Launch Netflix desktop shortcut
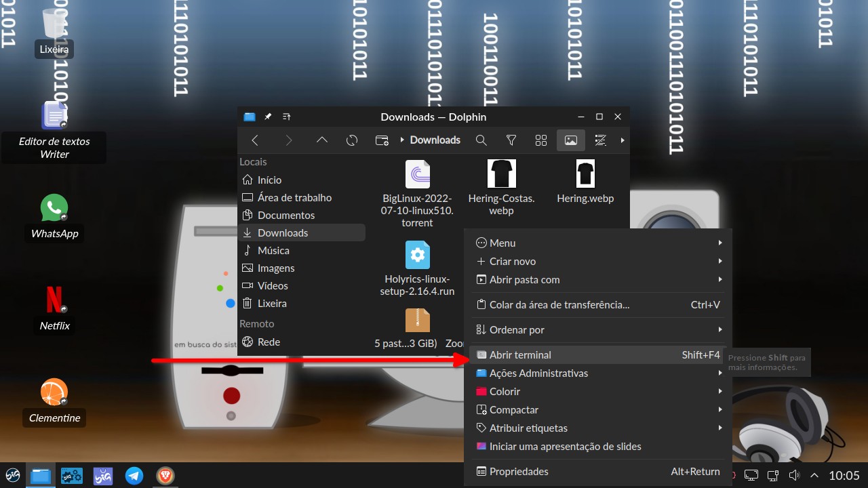Image resolution: width=868 pixels, height=488 pixels. (x=54, y=309)
